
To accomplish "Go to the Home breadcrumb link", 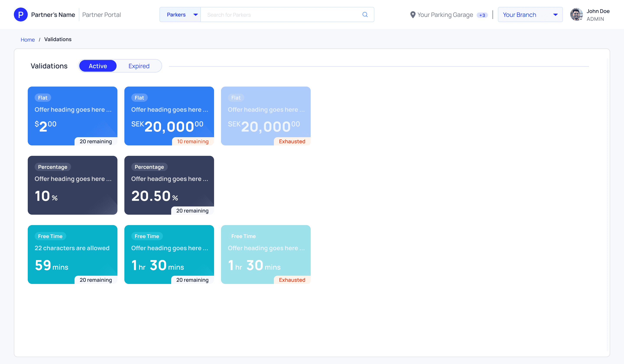I will (x=28, y=40).
